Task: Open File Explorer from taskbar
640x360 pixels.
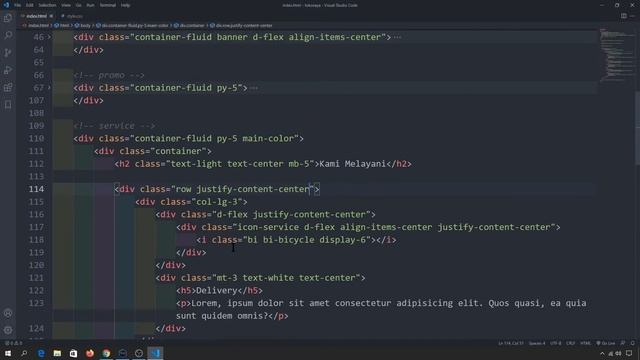Action: pos(57,353)
